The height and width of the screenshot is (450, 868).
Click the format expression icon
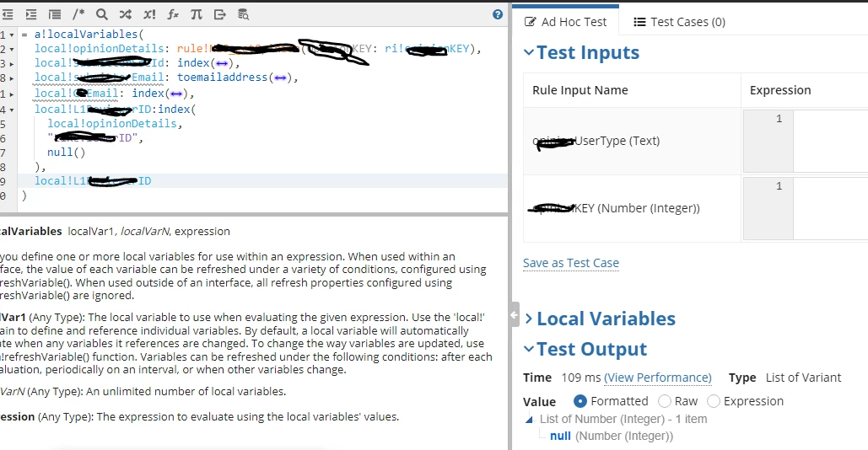(55, 15)
